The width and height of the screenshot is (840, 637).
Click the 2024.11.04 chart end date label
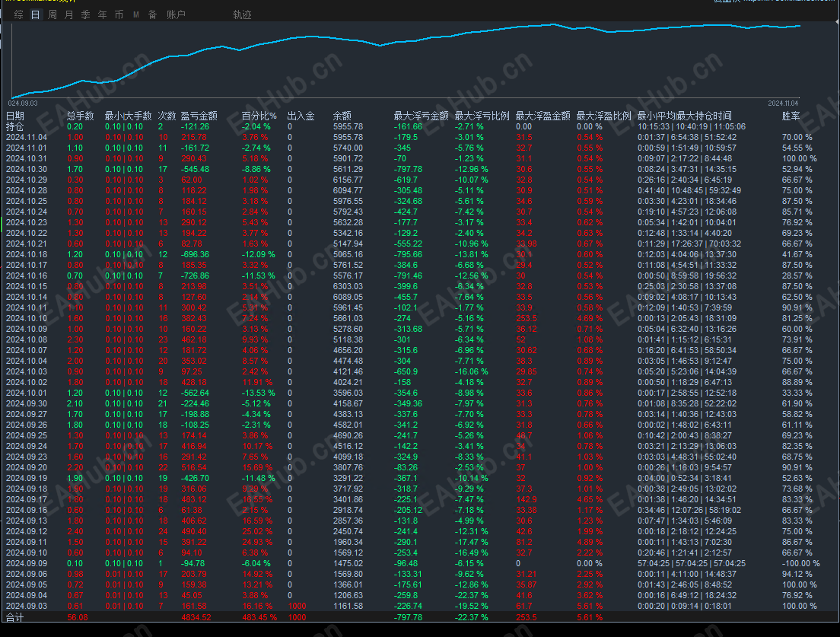click(783, 103)
